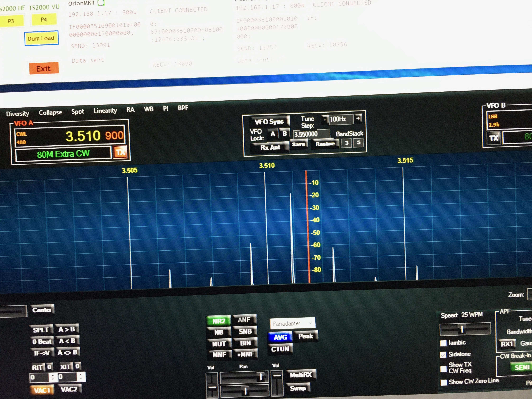Select BandStack entry 3
532x399 pixels.
point(347,143)
